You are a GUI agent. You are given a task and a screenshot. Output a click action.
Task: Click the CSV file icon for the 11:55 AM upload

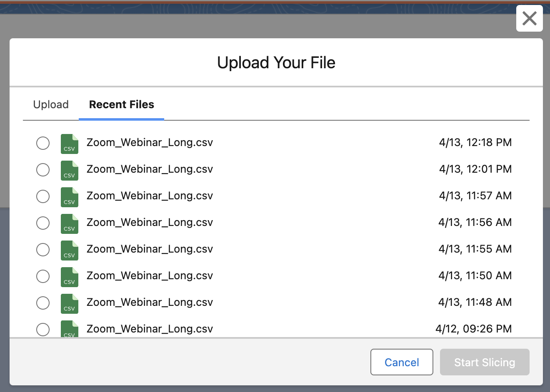[x=69, y=250]
